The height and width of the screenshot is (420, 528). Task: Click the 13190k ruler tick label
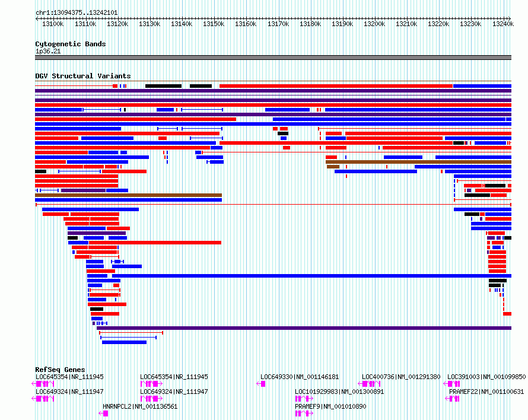coord(342,24)
